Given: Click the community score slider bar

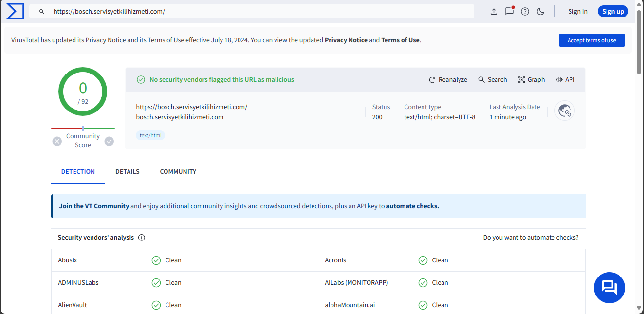Looking at the screenshot, I should coord(83,129).
